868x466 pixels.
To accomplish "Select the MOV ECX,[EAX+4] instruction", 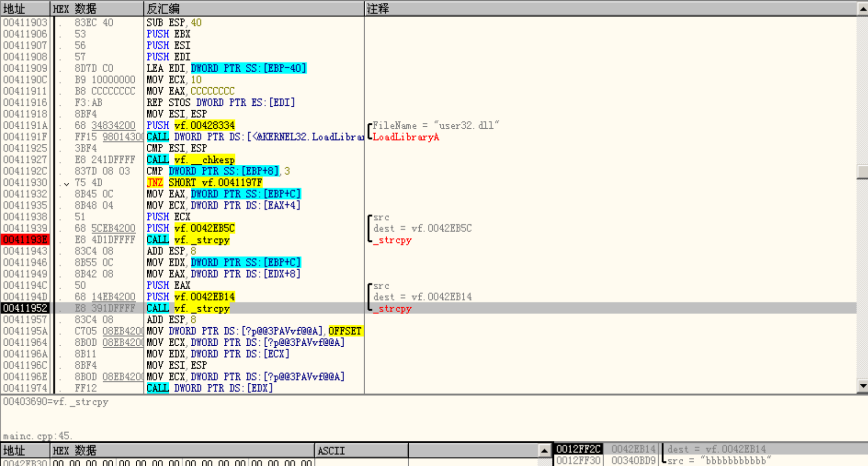I will click(x=223, y=205).
